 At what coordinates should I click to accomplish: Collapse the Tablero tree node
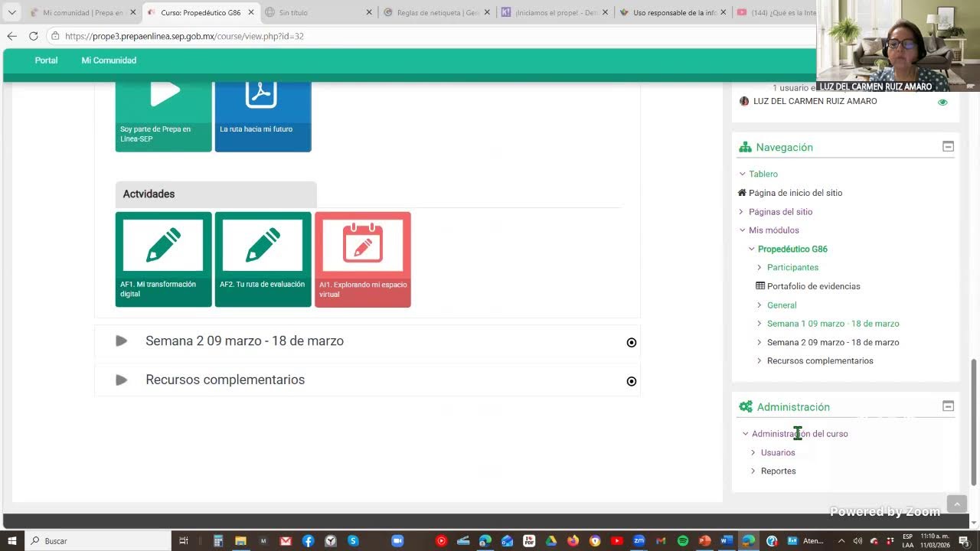tap(742, 174)
